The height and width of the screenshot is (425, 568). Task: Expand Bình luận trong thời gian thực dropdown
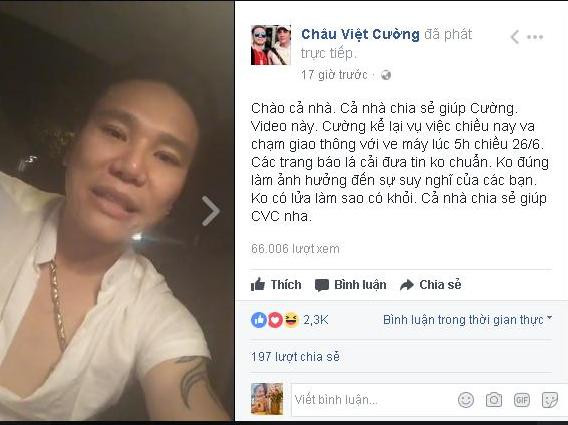(467, 320)
